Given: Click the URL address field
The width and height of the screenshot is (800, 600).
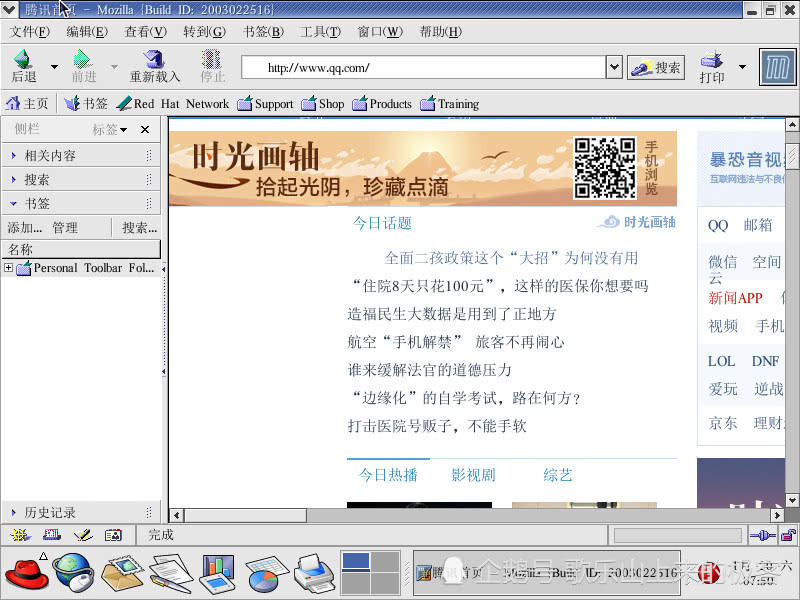Looking at the screenshot, I should [x=423, y=67].
